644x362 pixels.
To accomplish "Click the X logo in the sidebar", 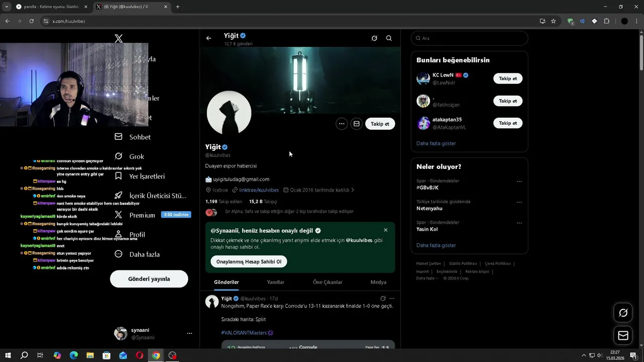I will 119,38.
